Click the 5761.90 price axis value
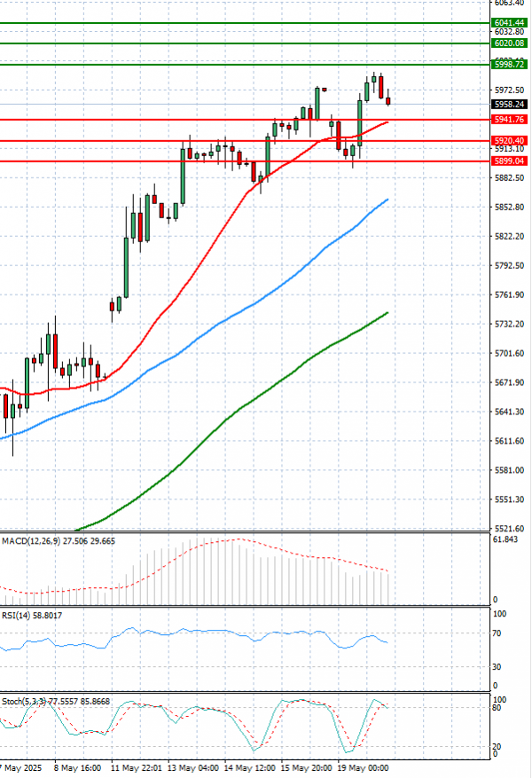This screenshot has height=778, width=532. [509, 295]
